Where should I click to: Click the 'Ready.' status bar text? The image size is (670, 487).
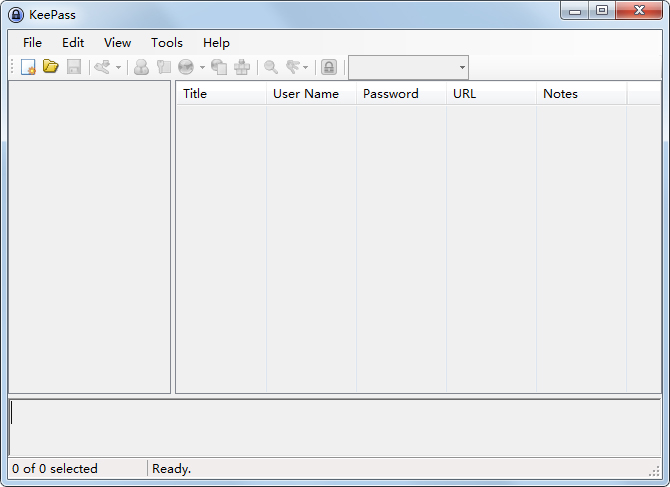click(x=171, y=469)
